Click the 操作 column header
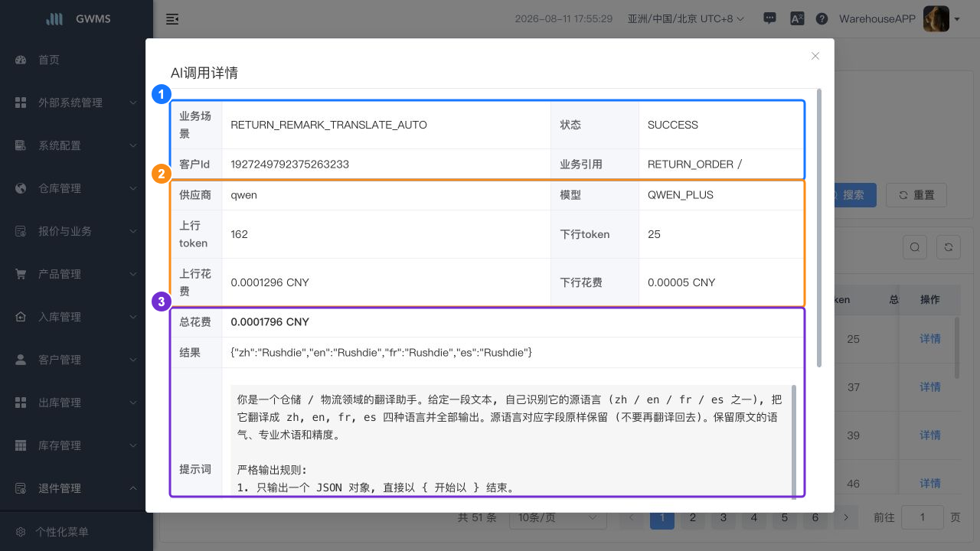The height and width of the screenshot is (551, 980). pos(930,300)
